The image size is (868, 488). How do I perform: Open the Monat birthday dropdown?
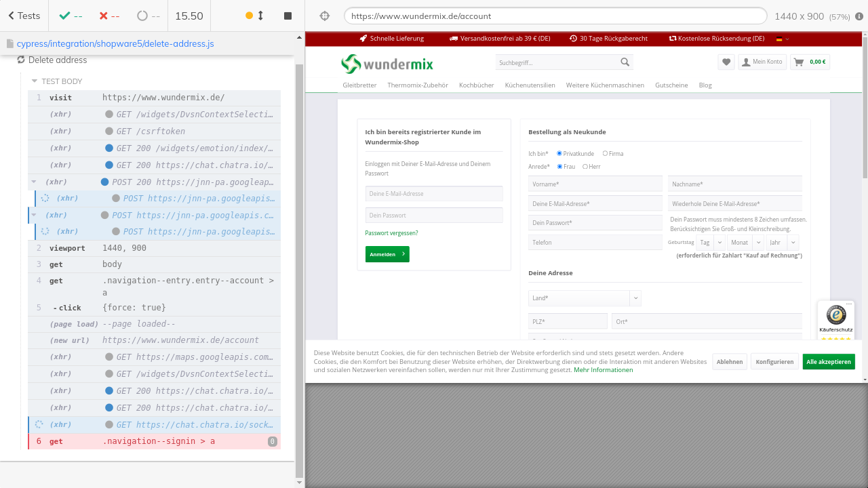[x=745, y=243]
